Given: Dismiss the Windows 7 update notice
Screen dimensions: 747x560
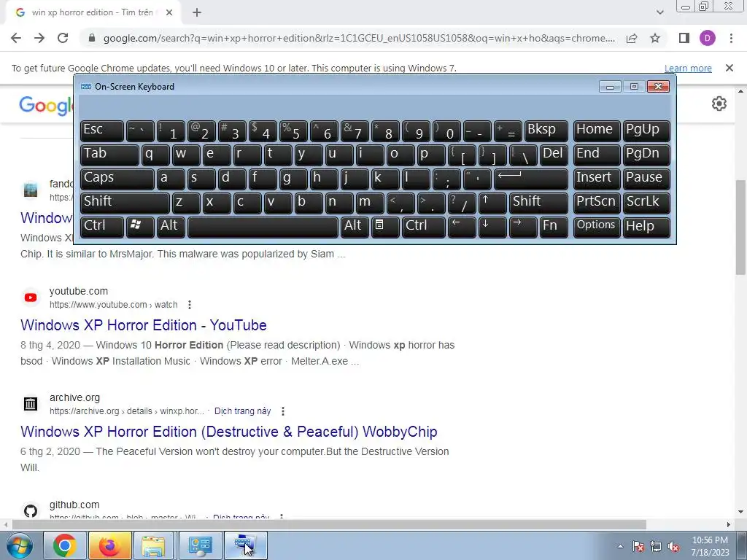Looking at the screenshot, I should [729, 68].
